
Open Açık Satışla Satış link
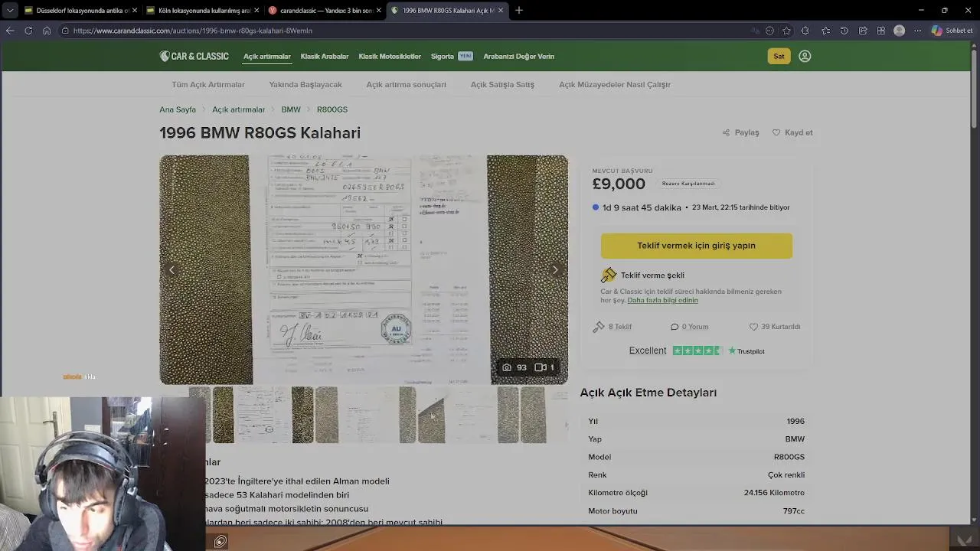click(502, 85)
